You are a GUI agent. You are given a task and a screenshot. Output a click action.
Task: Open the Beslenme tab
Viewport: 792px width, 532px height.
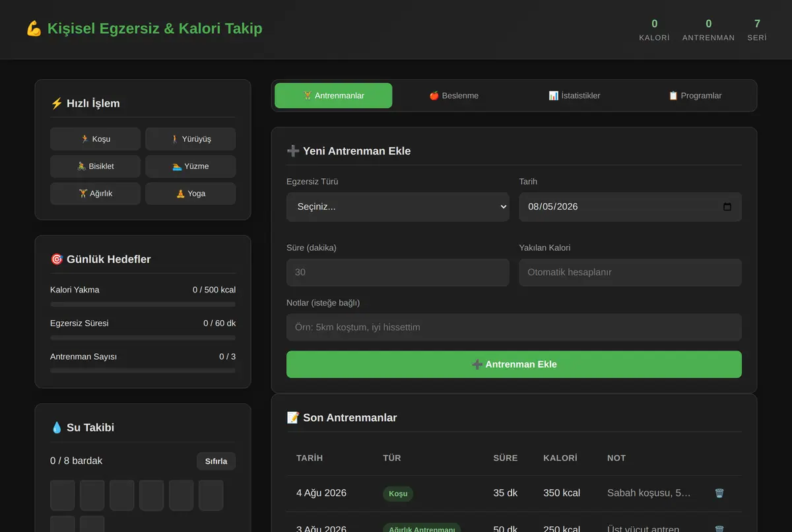[x=454, y=96]
